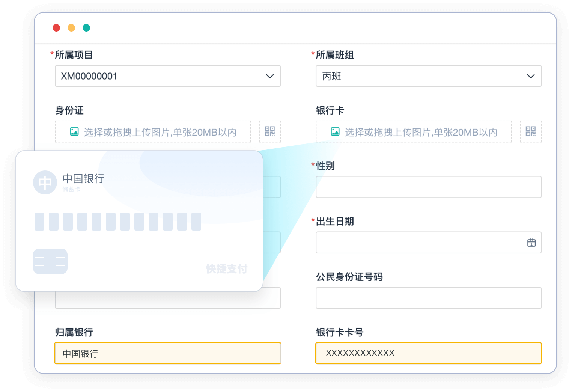Click the 归属银行 field containing 中国银行
Image resolution: width=572 pixels, height=392 pixels.
pyautogui.click(x=168, y=353)
